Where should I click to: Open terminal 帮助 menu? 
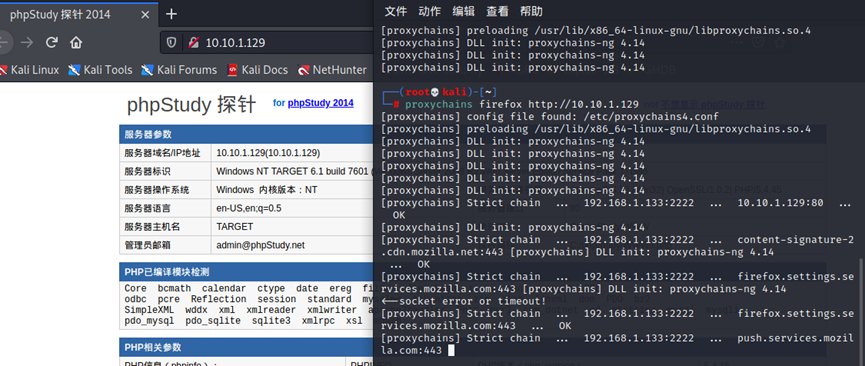tap(531, 11)
